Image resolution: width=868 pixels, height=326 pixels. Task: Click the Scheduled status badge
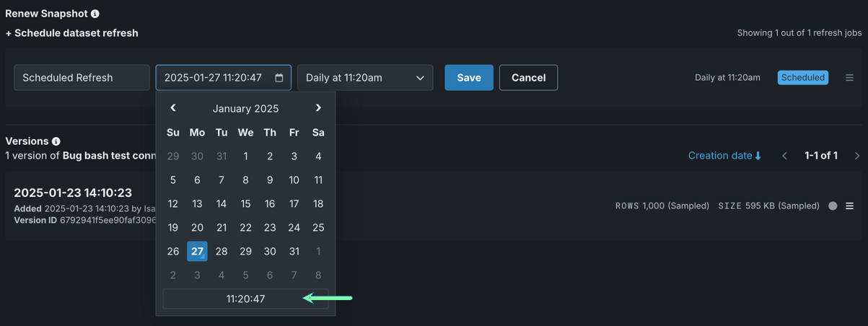802,78
